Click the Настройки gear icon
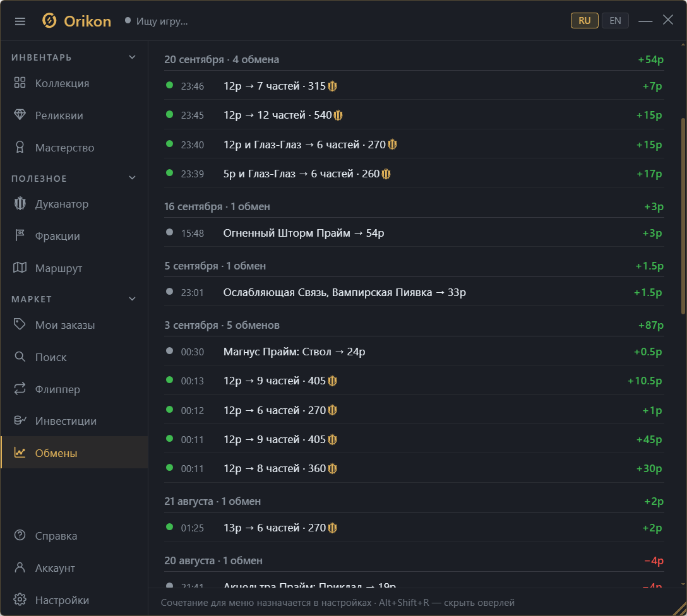 click(x=20, y=600)
